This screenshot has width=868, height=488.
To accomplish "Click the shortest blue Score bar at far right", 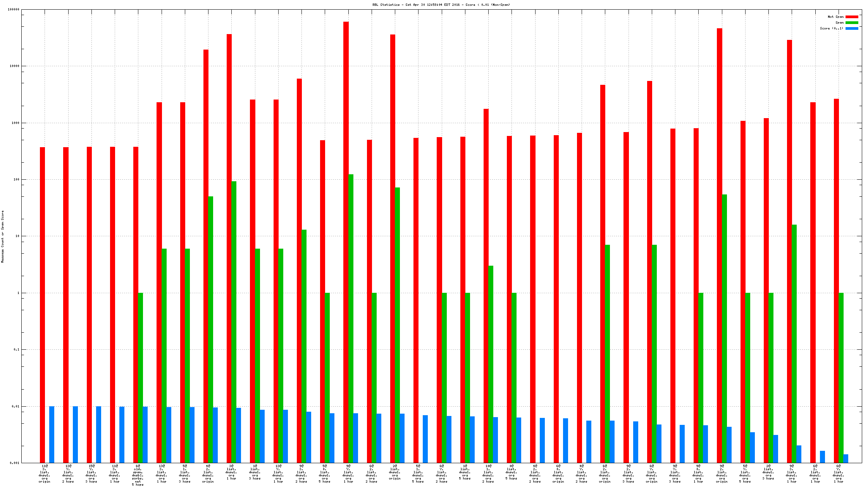I will [x=846, y=459].
